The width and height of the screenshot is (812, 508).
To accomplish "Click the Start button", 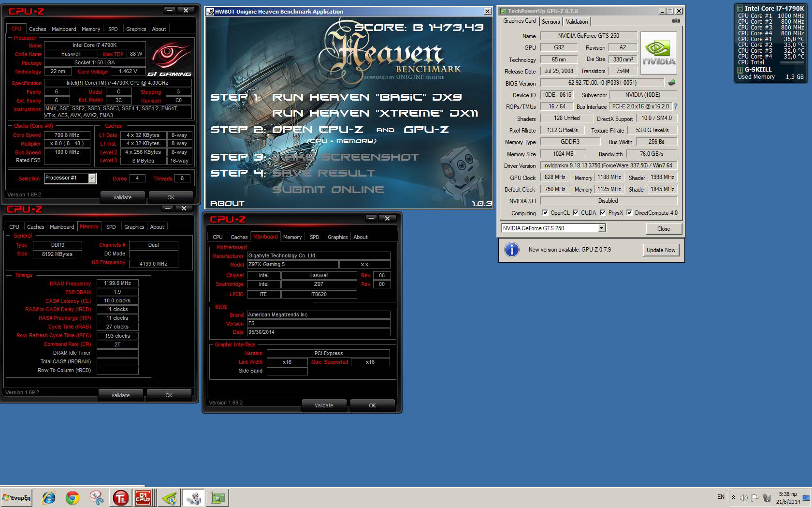I will (x=17, y=497).
